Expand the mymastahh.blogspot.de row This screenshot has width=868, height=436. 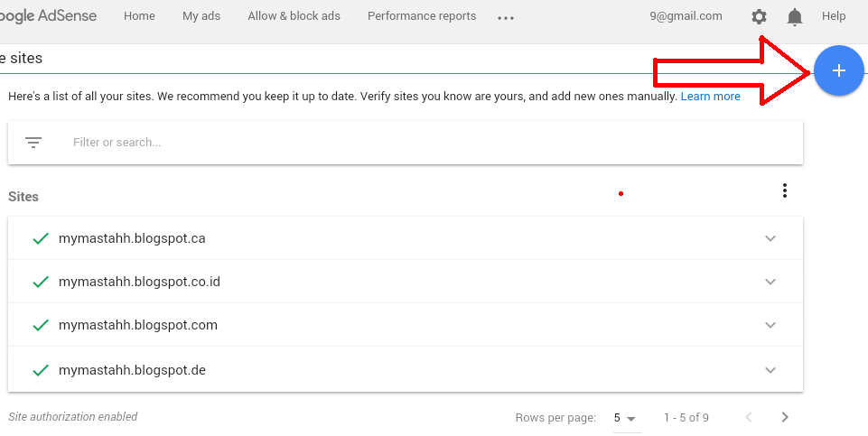[x=770, y=370]
